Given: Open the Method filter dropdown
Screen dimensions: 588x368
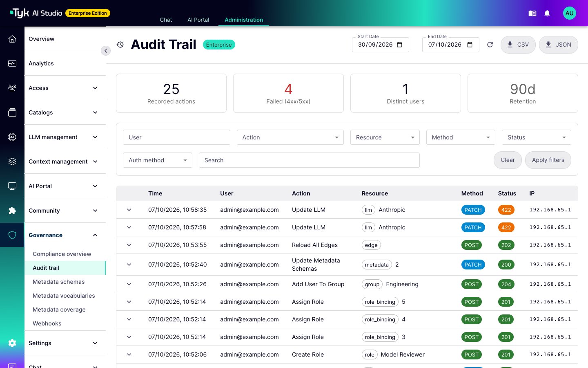Looking at the screenshot, I should (x=461, y=137).
